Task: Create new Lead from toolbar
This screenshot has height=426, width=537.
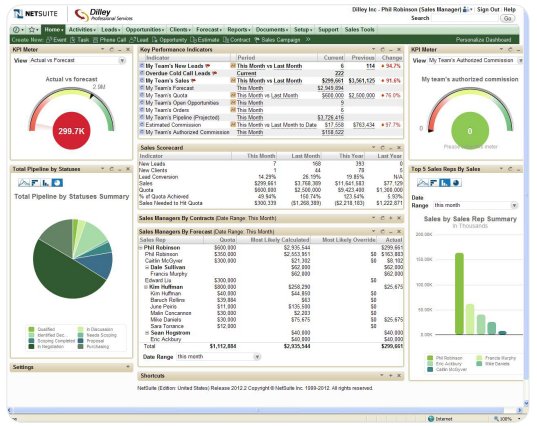Action: pos(139,40)
